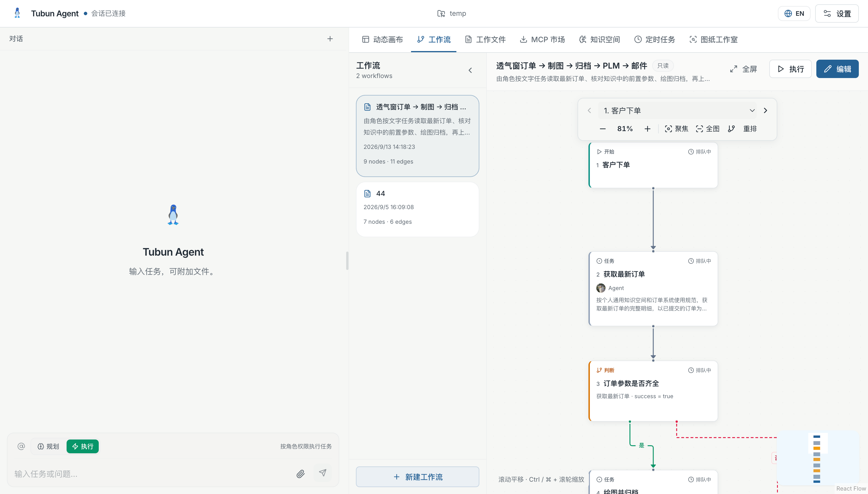Click the 任务 type icon on node 2
The width and height of the screenshot is (868, 494).
[599, 261]
